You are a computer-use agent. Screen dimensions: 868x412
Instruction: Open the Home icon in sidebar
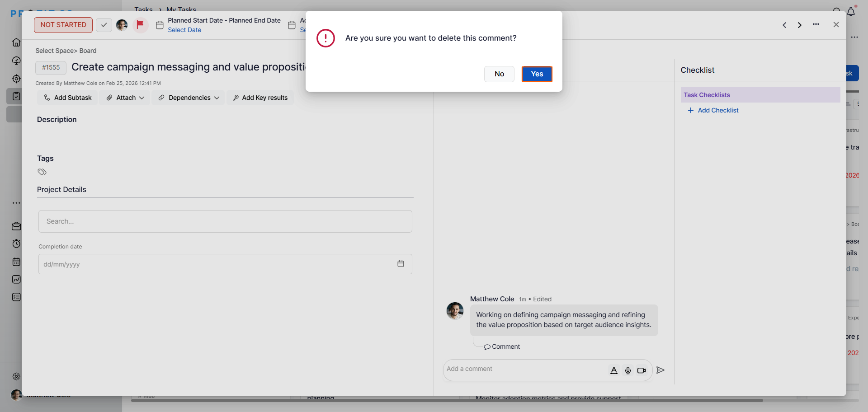coord(16,42)
